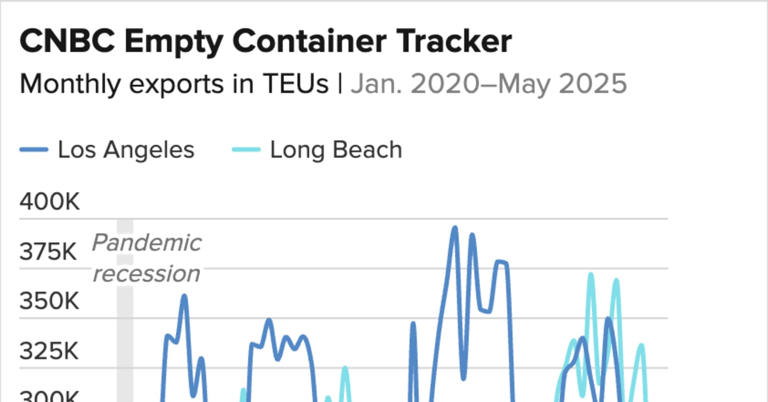Screen dimensions: 768x402
Task: Select the CNBC Empty Container Tracker title
Action: (x=266, y=41)
